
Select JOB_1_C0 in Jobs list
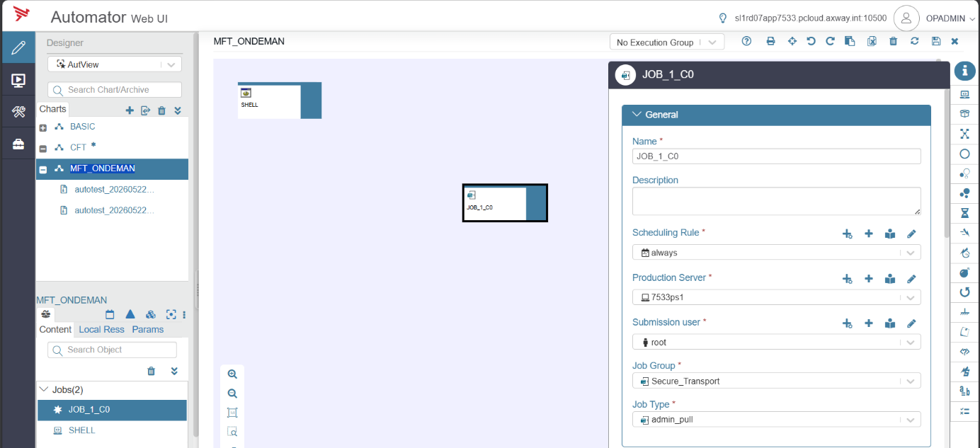(112, 410)
